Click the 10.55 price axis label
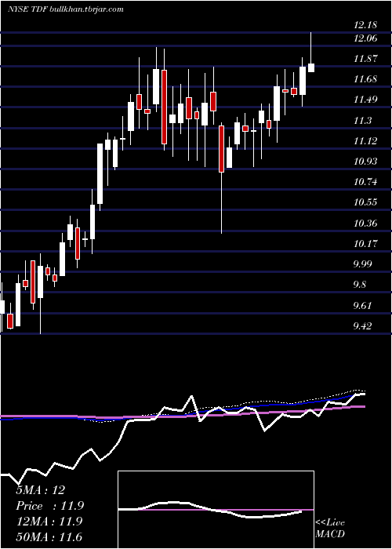 pyautogui.click(x=365, y=202)
